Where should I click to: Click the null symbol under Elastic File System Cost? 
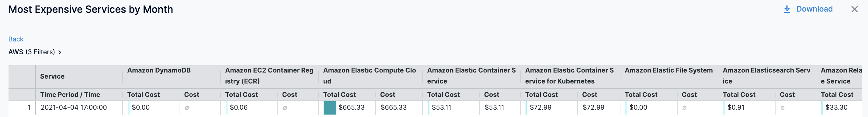(684, 108)
